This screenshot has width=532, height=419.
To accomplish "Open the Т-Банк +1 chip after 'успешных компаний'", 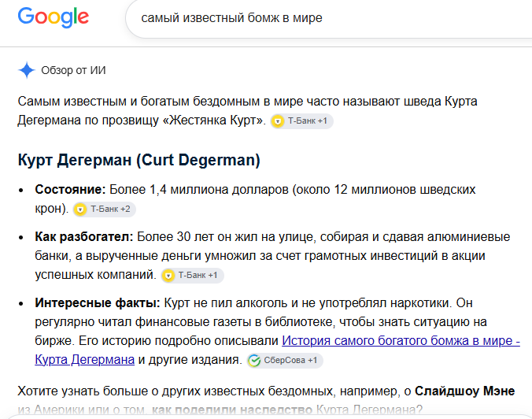I will click(x=192, y=276).
